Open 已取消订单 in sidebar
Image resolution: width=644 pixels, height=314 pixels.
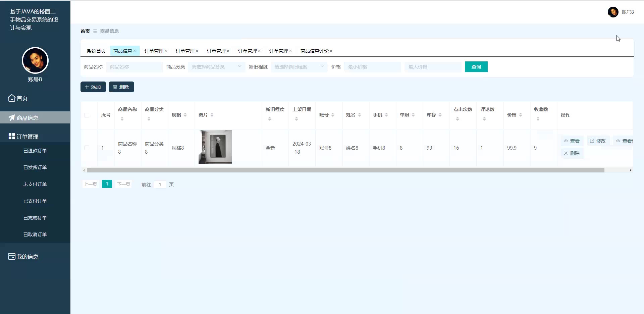pyautogui.click(x=35, y=234)
